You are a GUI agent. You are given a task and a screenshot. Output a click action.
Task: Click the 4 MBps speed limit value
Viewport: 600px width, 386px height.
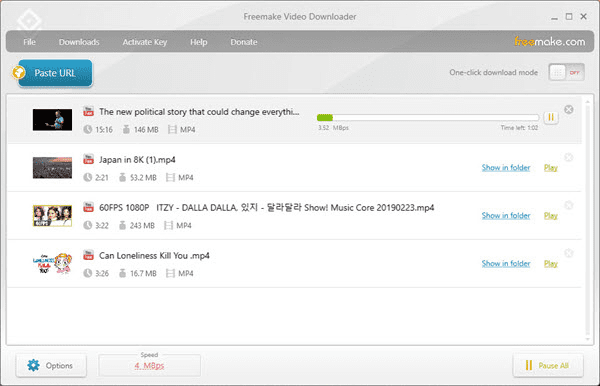tap(149, 366)
